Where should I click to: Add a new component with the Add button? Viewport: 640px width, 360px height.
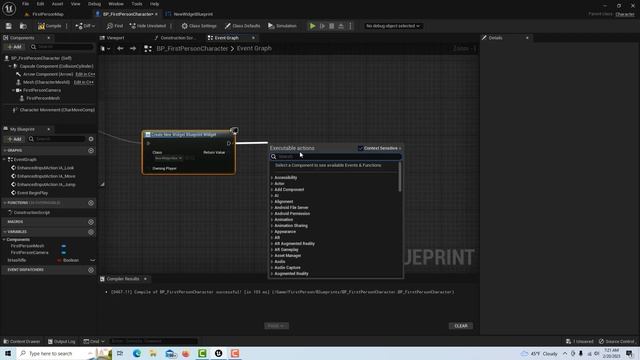coord(14,47)
